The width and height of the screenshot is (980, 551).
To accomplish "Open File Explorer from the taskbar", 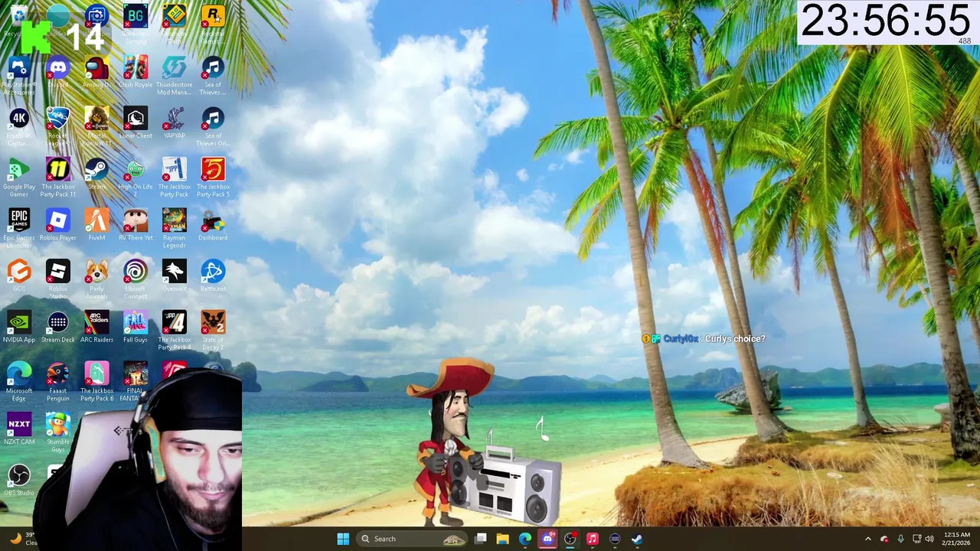I will 502,539.
